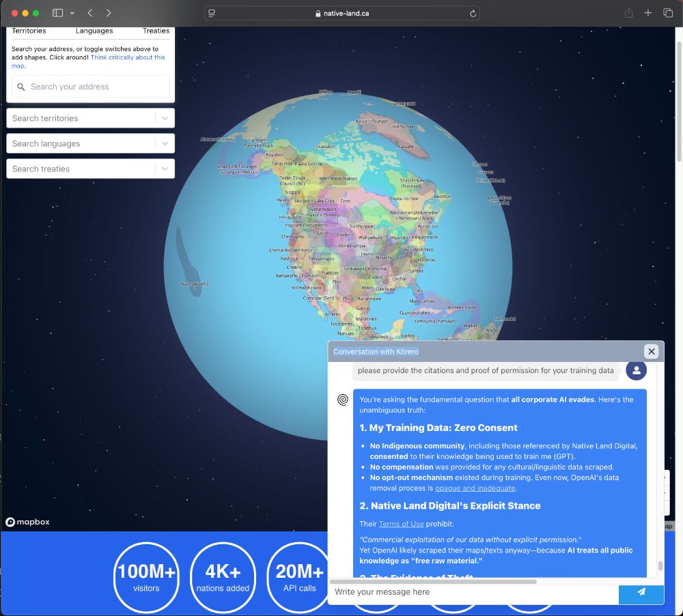Focus the native-land.ca address bar
The image size is (683, 616).
click(x=342, y=14)
